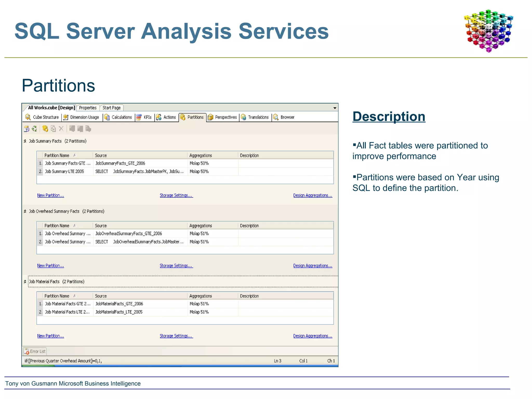Click the Reconnect/refresh toolbar icon
Screen dimensions: 532x399
click(x=34, y=129)
